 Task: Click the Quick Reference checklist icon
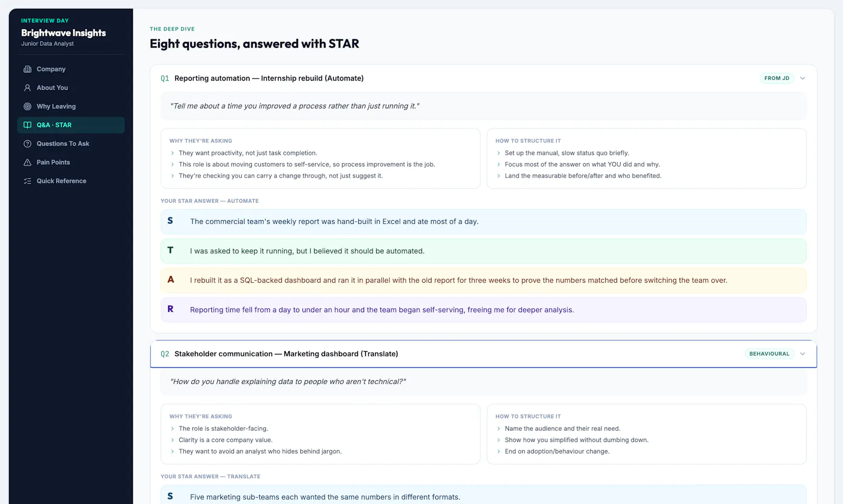(27, 181)
